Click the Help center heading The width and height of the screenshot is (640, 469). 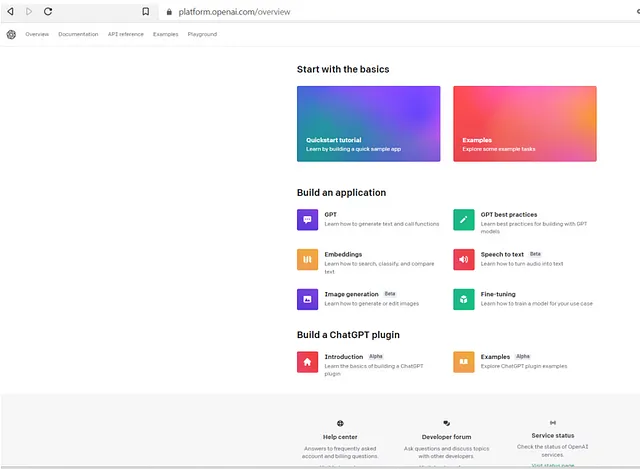click(x=340, y=437)
